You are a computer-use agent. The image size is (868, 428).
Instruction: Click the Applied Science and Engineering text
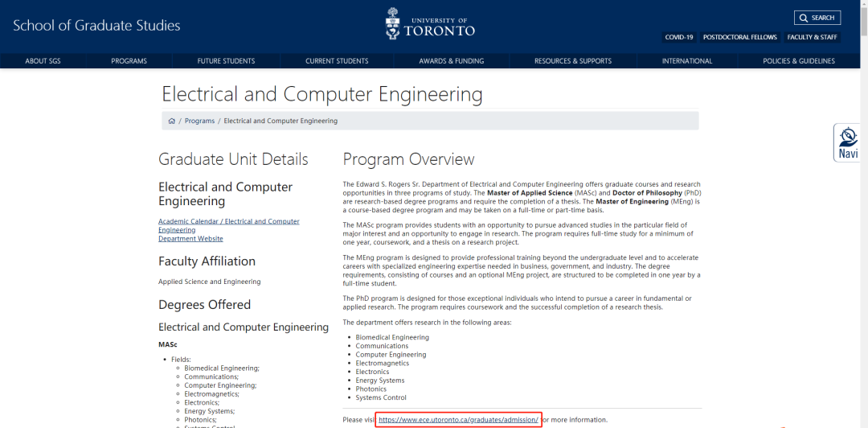pos(209,282)
